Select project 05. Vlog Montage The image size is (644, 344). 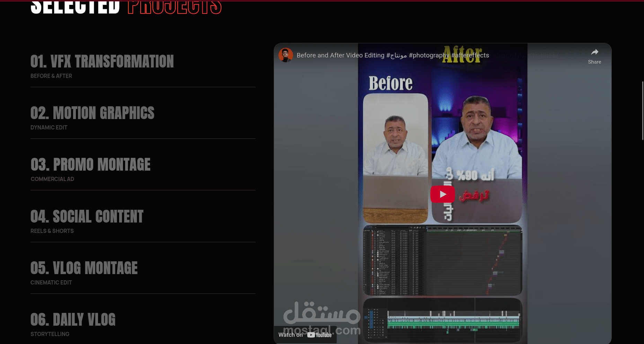coord(84,268)
